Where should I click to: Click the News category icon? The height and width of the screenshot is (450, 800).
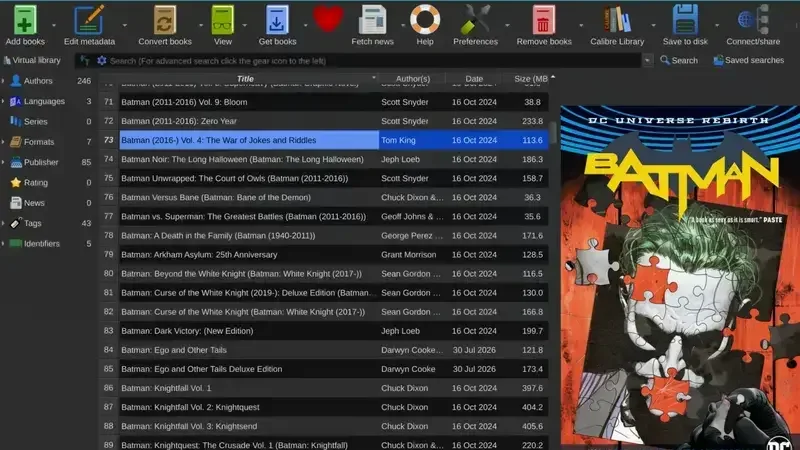[x=16, y=203]
